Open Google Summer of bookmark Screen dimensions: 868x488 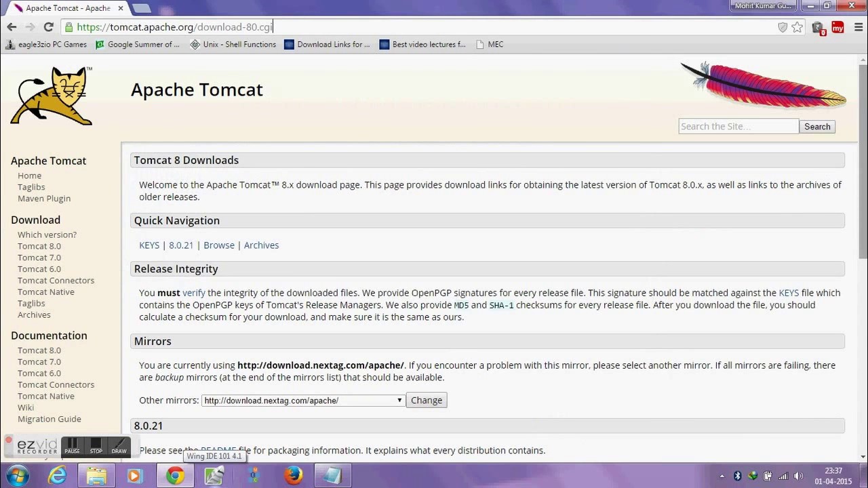pyautogui.click(x=138, y=44)
